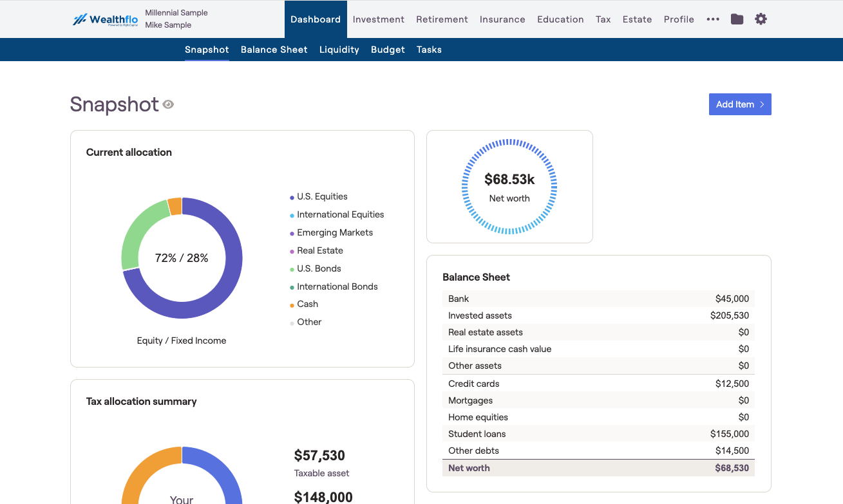Click the Credit cards row
The image size is (843, 504).
(x=598, y=384)
